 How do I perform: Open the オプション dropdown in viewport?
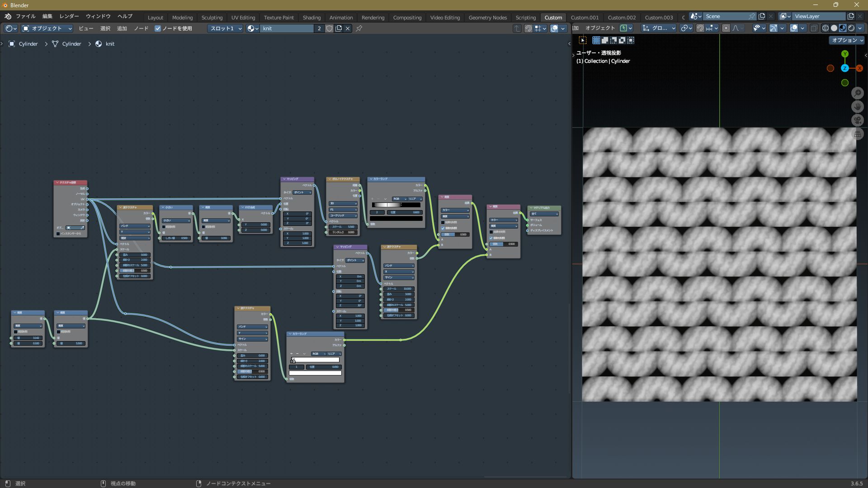click(847, 40)
